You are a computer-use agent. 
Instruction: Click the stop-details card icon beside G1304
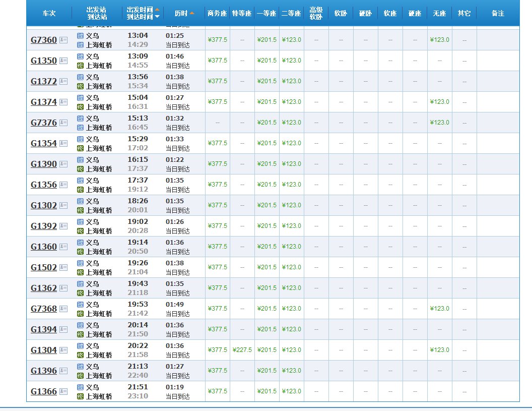(63, 350)
